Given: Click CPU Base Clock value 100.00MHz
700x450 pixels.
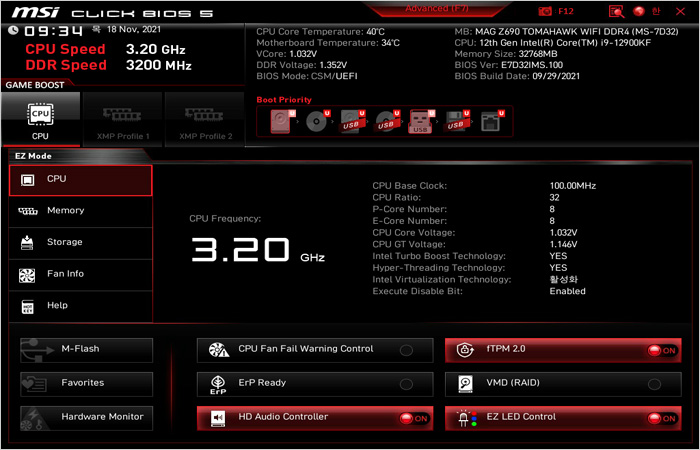Looking at the screenshot, I should 573,186.
